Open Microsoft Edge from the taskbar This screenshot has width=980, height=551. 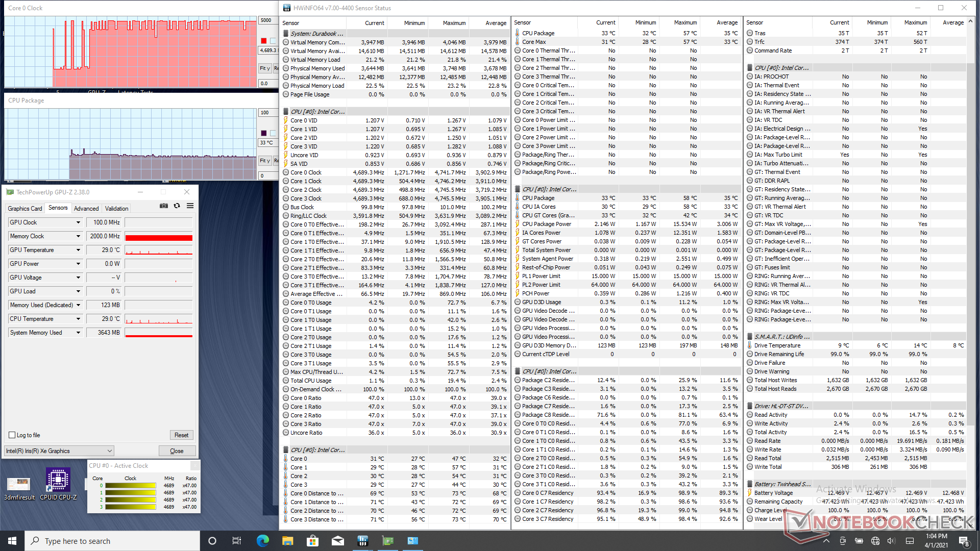(x=262, y=541)
